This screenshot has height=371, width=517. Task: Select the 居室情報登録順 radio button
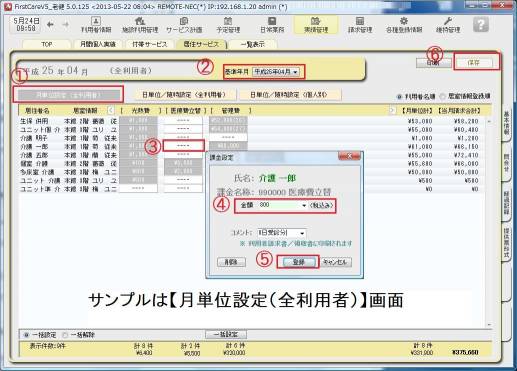pyautogui.click(x=443, y=97)
